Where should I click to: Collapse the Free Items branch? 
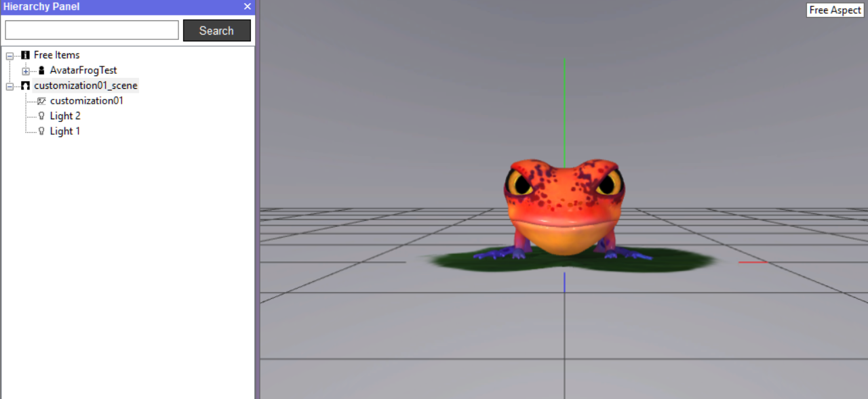coord(9,55)
